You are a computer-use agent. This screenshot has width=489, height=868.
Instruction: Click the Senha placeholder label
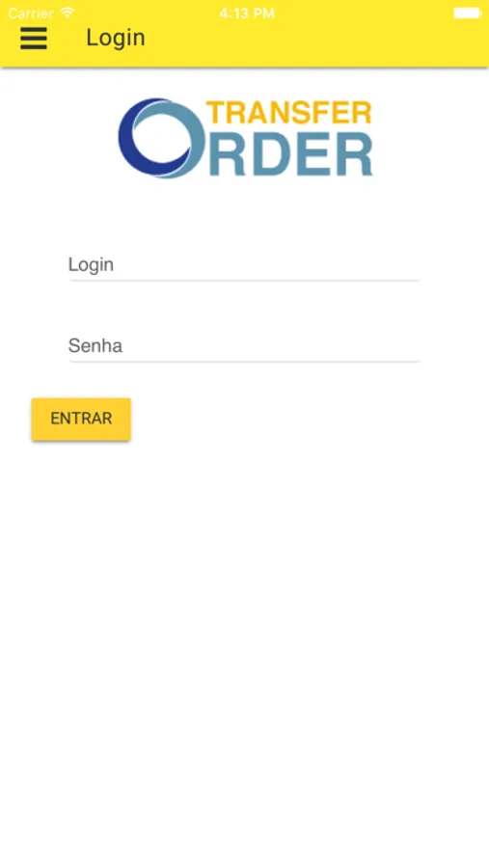coord(95,346)
